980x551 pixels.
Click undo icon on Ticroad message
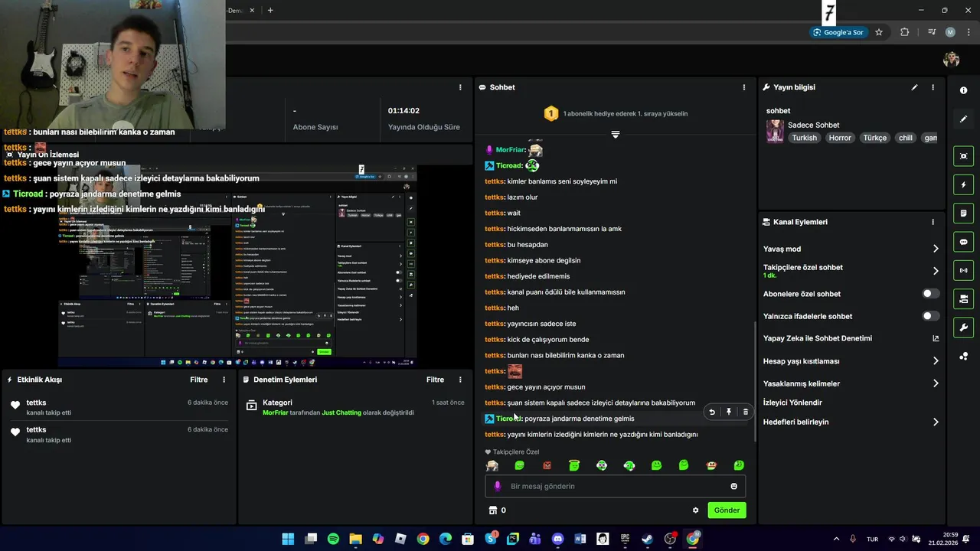(712, 412)
